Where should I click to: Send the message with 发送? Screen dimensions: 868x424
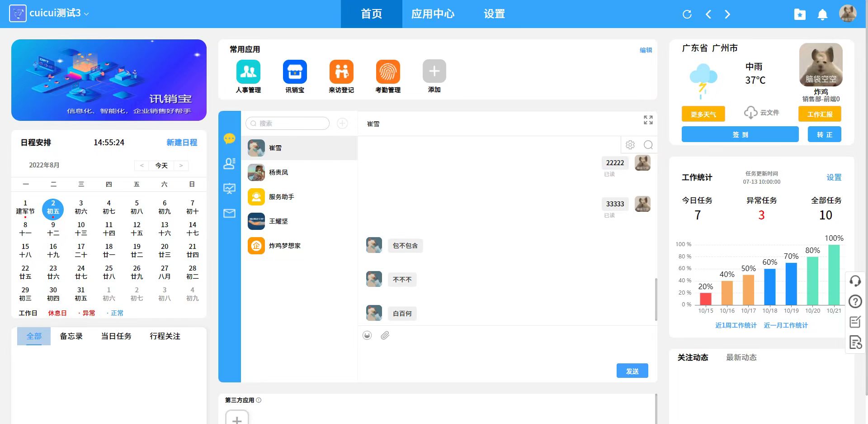point(632,371)
